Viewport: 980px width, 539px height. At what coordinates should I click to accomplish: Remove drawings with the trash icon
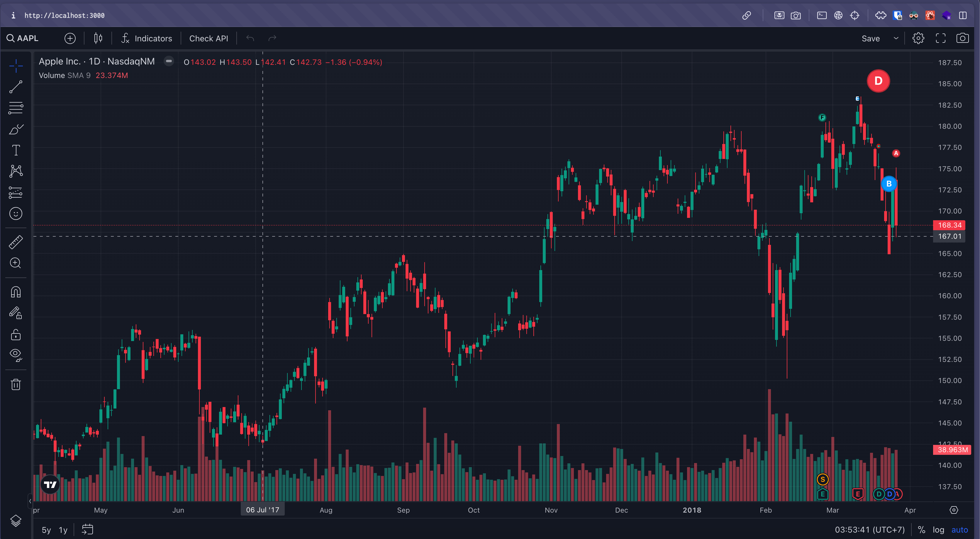click(x=16, y=384)
